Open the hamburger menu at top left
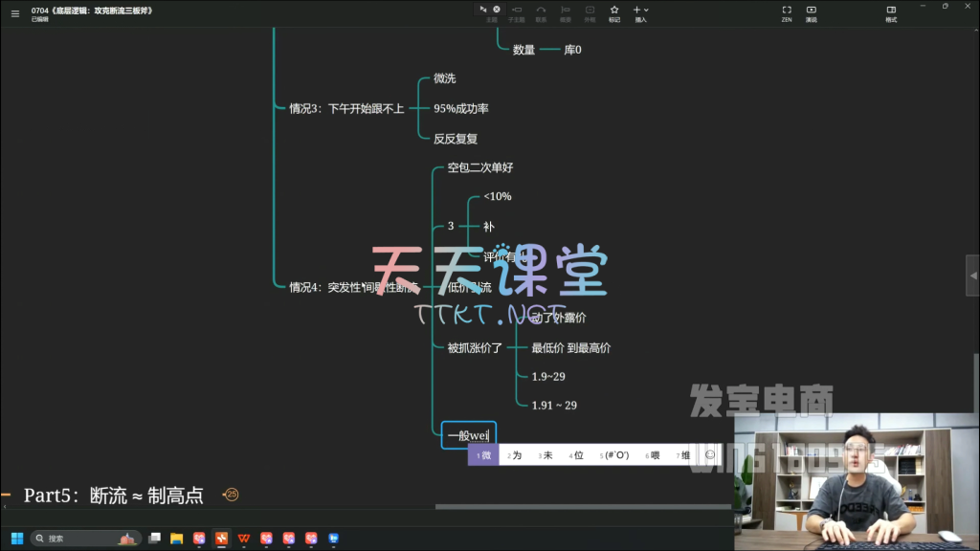 click(x=14, y=13)
